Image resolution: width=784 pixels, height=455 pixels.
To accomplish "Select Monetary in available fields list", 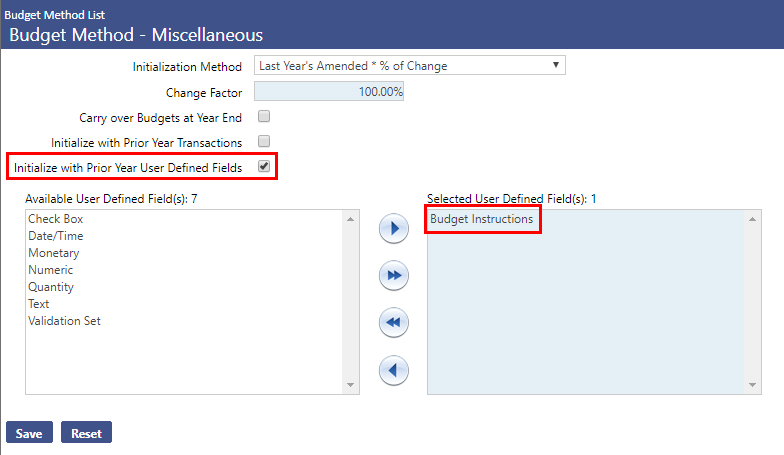I will (x=54, y=253).
